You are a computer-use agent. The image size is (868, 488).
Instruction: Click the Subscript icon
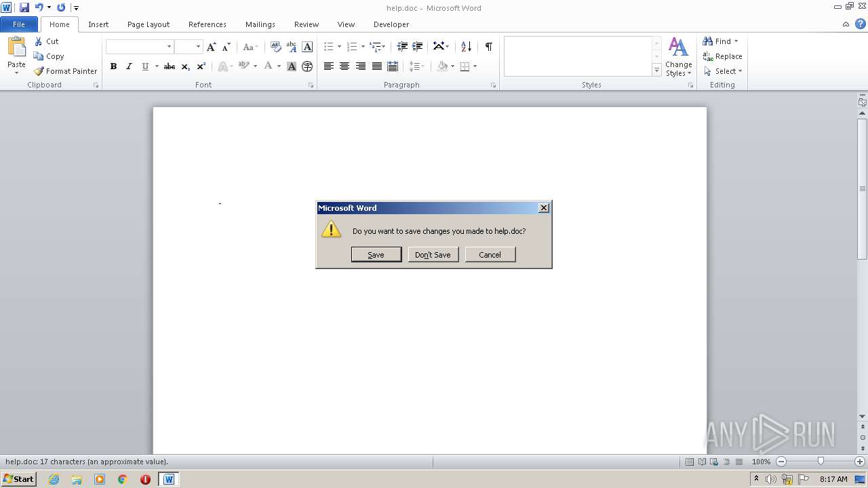pos(186,66)
